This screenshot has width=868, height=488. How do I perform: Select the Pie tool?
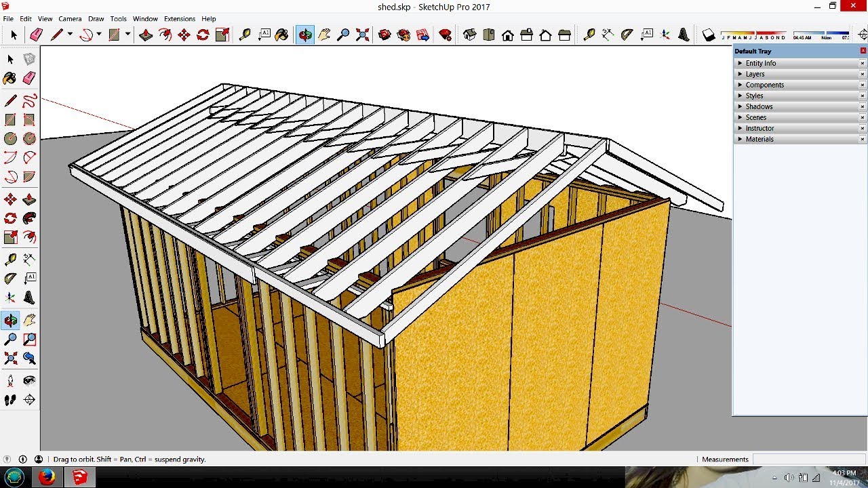(x=29, y=178)
